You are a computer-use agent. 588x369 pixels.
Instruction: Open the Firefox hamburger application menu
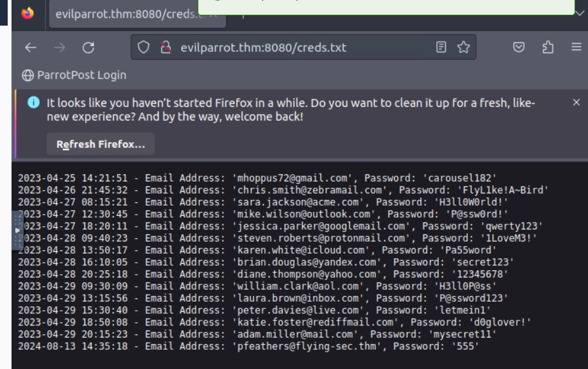tap(576, 47)
